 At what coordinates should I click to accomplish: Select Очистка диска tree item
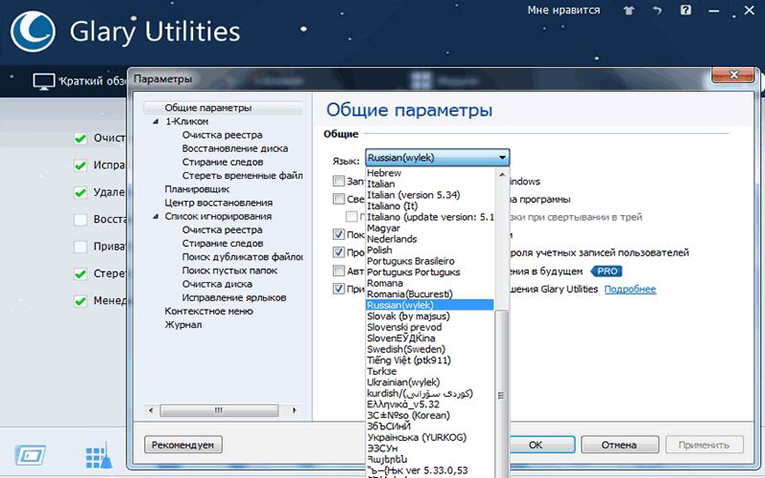217,284
